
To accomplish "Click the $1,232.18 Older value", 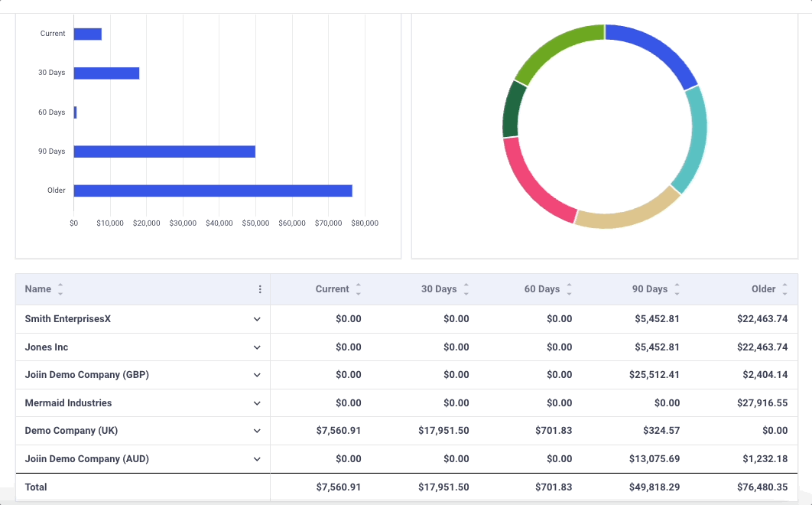I will point(765,459).
